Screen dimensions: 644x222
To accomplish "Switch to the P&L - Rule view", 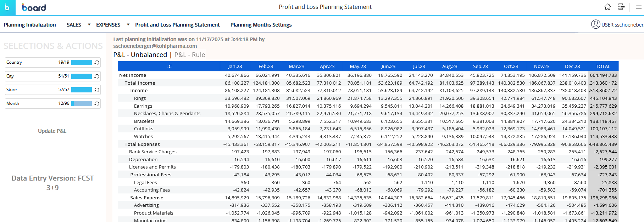I will click(189, 55).
